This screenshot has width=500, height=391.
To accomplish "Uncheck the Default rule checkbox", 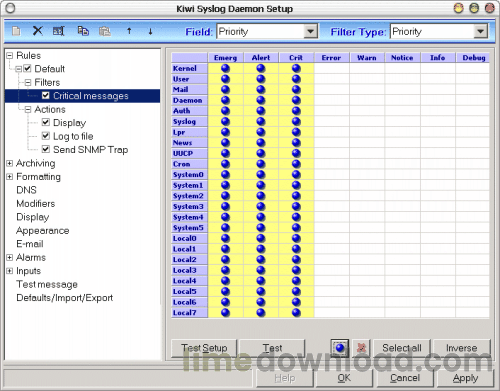I will pyautogui.click(x=27, y=69).
